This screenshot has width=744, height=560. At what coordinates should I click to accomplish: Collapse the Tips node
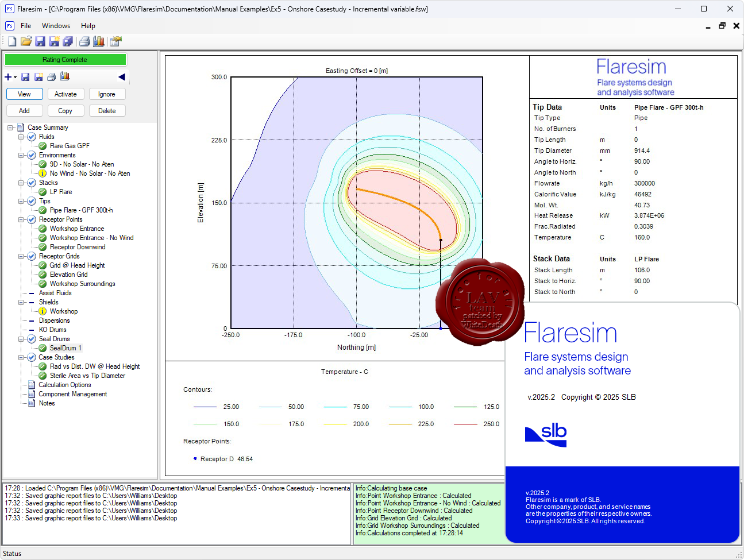point(21,201)
